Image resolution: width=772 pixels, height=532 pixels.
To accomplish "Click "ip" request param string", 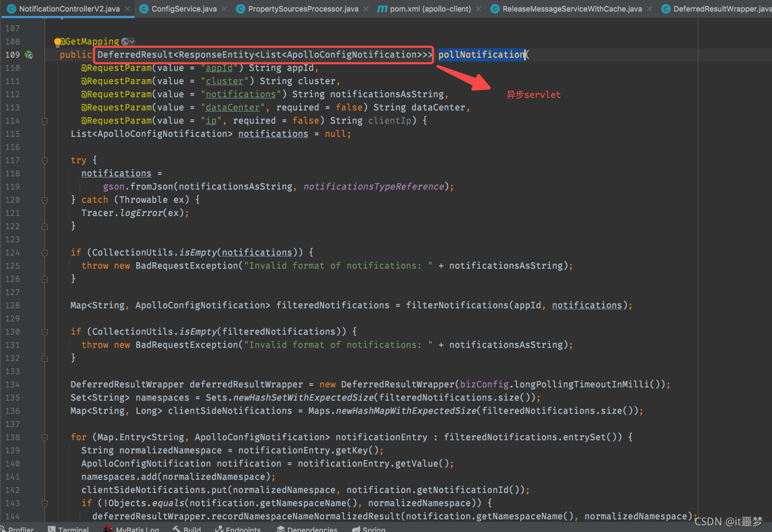I will [211, 120].
